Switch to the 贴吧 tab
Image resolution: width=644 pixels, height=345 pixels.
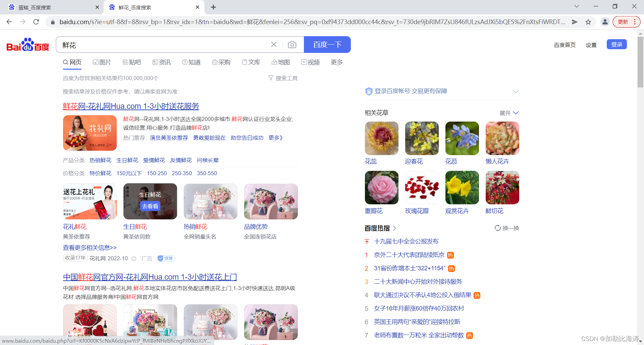131,62
